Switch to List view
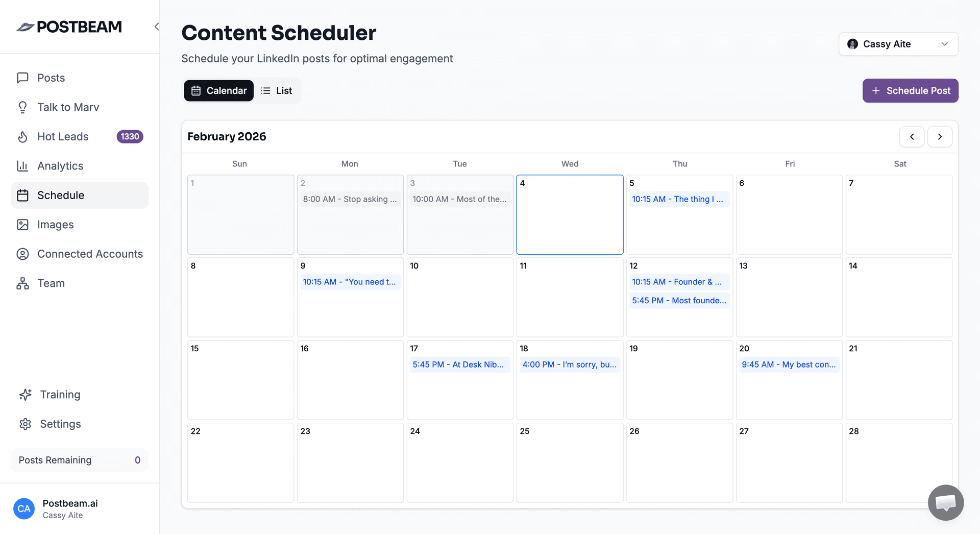Viewport: 980px width, 534px height. (x=277, y=91)
